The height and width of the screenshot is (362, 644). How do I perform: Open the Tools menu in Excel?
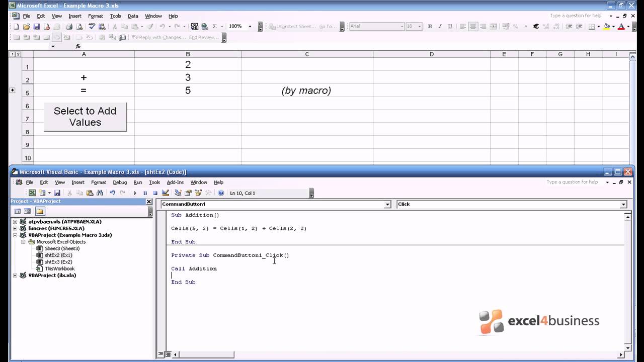click(x=115, y=16)
